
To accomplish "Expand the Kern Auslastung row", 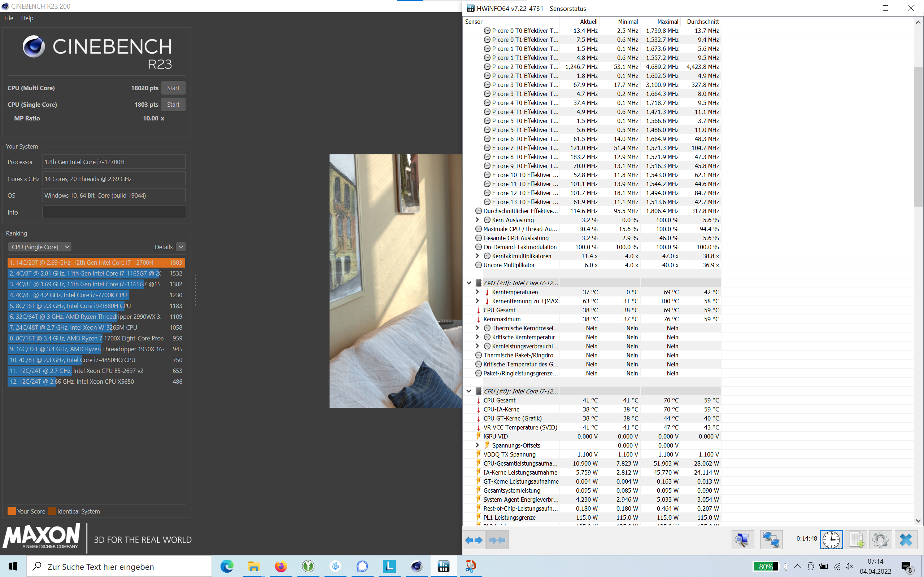I will [x=477, y=220].
